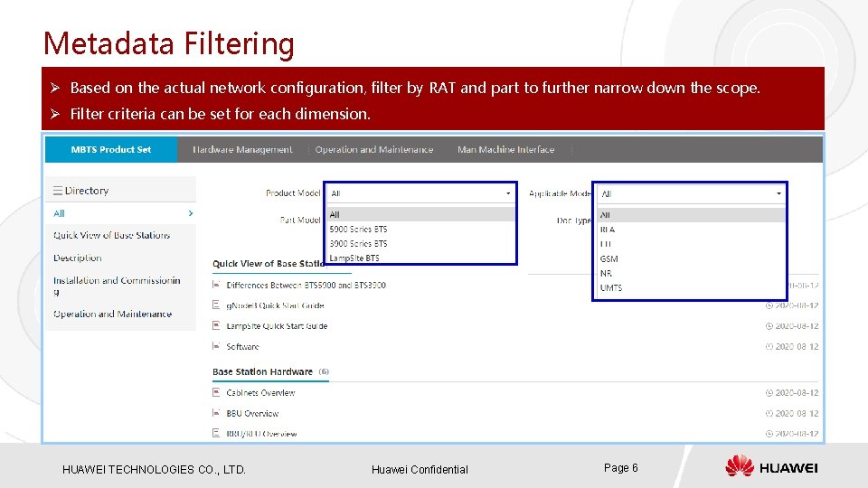Open the Description directory entry

[78, 258]
